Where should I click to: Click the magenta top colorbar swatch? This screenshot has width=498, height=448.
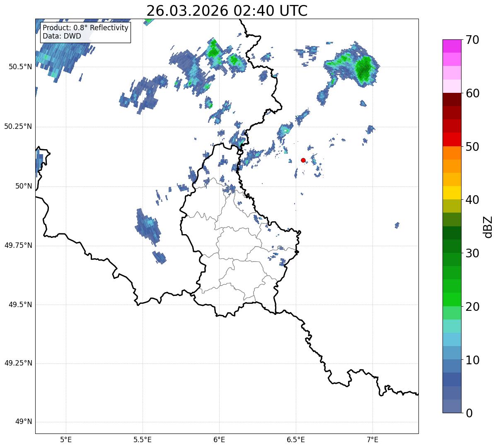pyautogui.click(x=452, y=46)
